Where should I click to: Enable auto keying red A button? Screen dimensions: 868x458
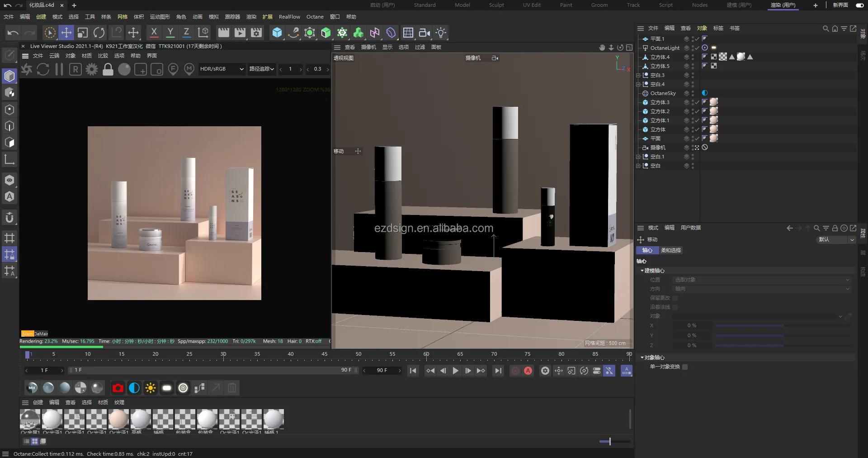[x=528, y=371]
